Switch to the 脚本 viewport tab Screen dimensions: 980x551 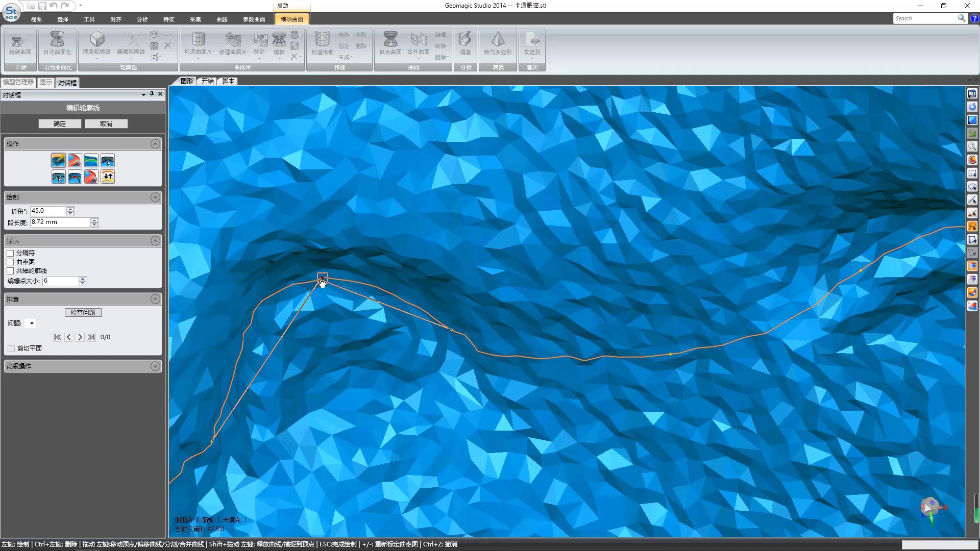228,81
